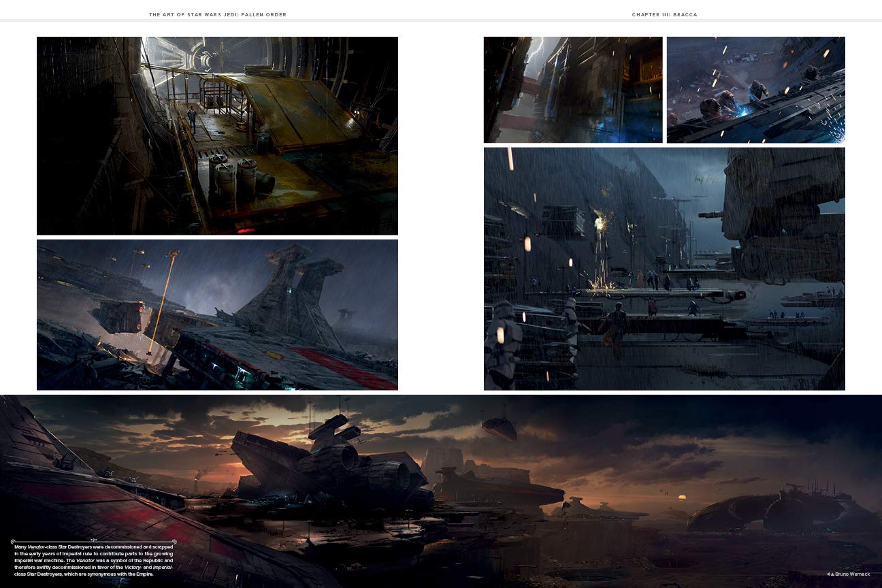
Task: Click the lone figure on the hangar walkway
Action: pos(193,118)
